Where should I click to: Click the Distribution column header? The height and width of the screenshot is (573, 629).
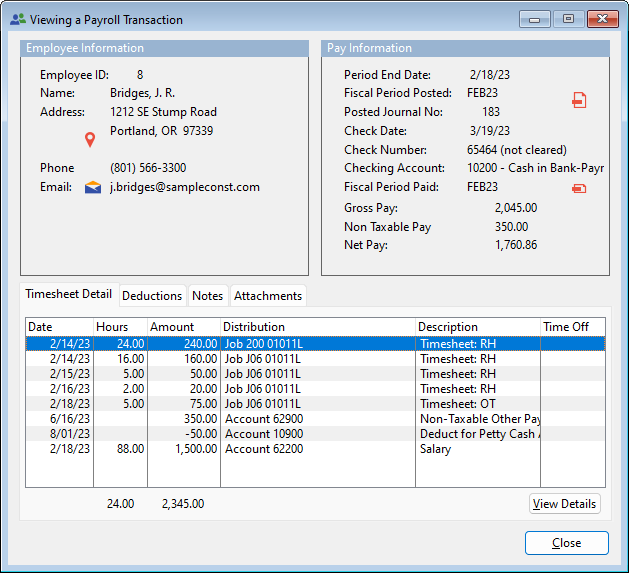(x=317, y=327)
